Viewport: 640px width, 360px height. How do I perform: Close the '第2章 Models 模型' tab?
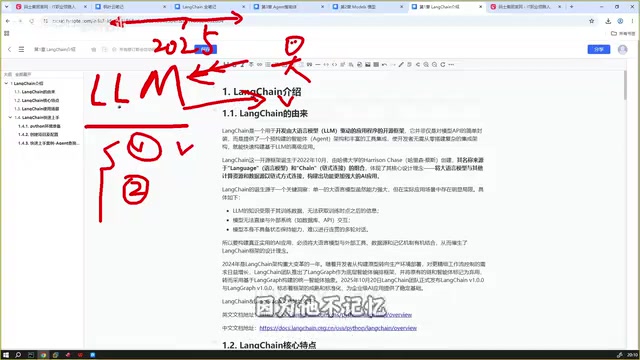pos(401,7)
